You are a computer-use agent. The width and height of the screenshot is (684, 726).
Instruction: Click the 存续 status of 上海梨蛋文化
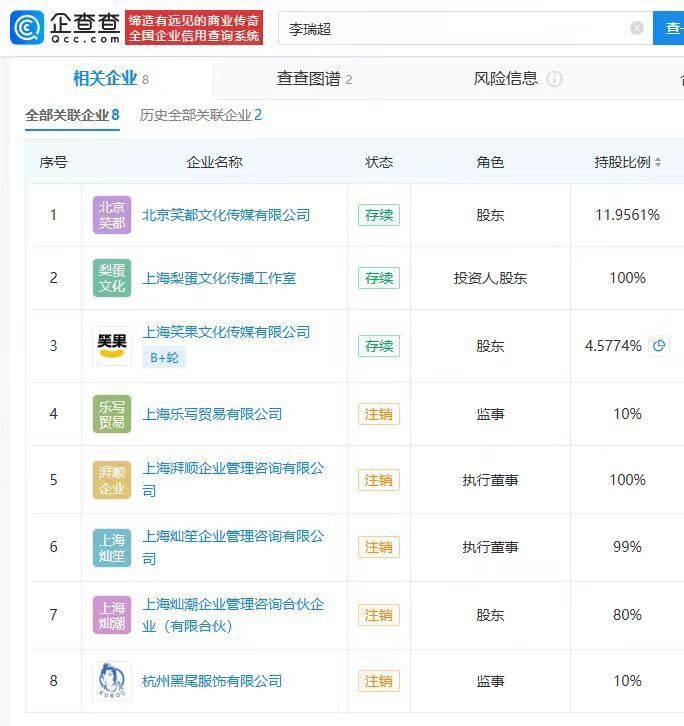[x=379, y=278]
